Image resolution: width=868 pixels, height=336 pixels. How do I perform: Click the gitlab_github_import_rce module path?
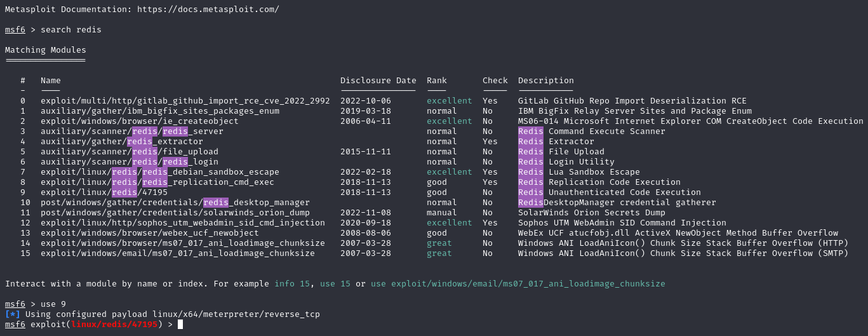click(x=185, y=101)
